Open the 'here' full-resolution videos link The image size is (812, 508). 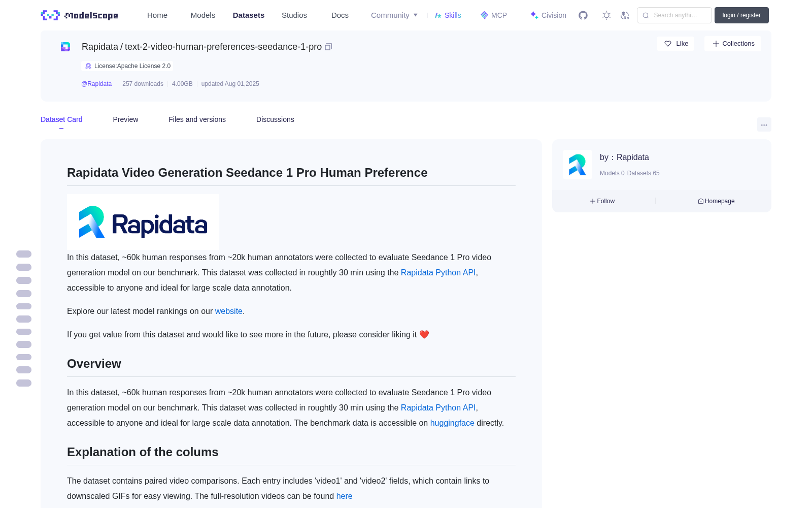344,496
